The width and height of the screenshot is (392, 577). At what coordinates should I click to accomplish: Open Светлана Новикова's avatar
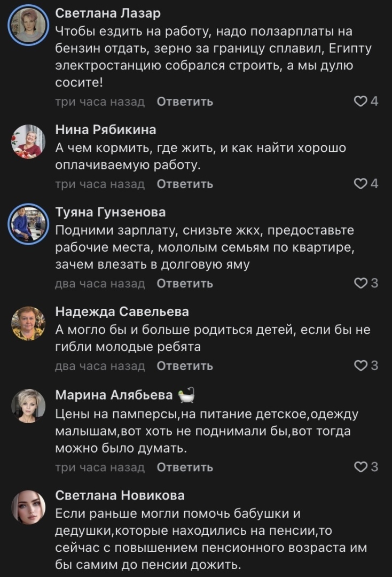[x=29, y=507]
